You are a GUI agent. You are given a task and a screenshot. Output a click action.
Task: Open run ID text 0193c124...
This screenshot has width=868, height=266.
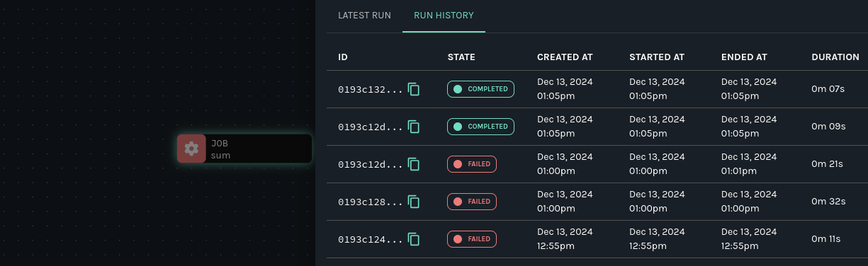370,240
